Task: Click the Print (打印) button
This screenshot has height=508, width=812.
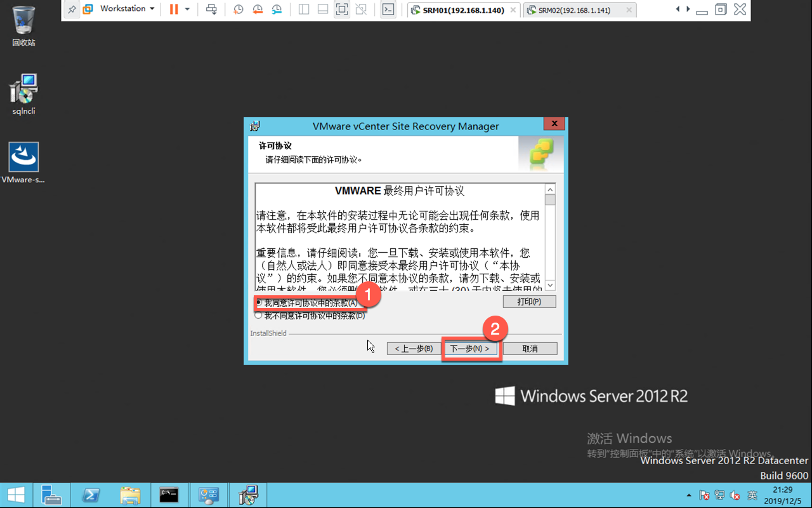Action: click(529, 302)
